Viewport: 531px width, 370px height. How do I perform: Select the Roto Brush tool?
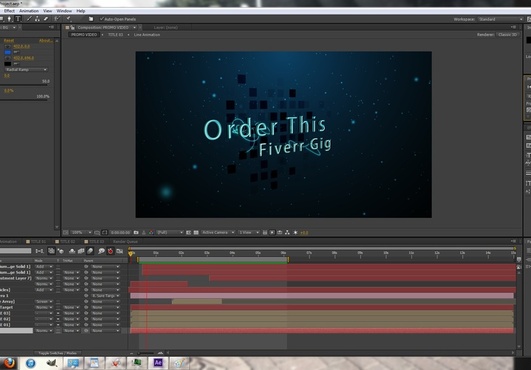(x=57, y=19)
